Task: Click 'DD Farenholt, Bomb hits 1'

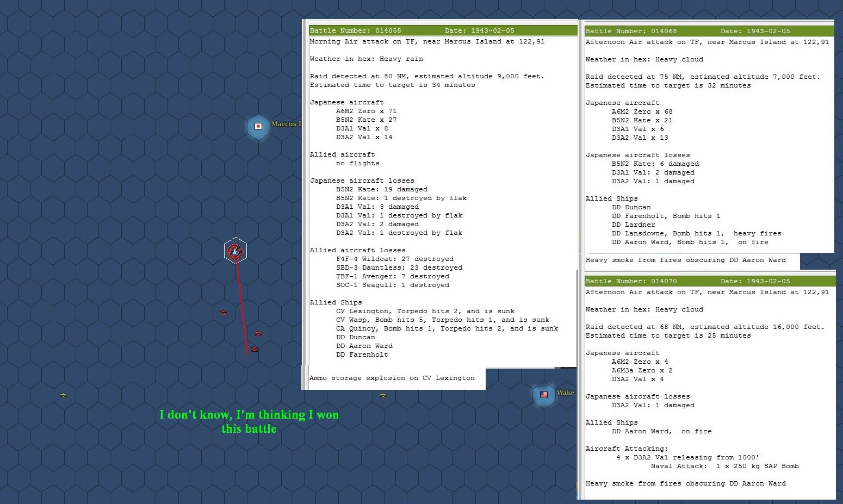Action: (x=666, y=216)
